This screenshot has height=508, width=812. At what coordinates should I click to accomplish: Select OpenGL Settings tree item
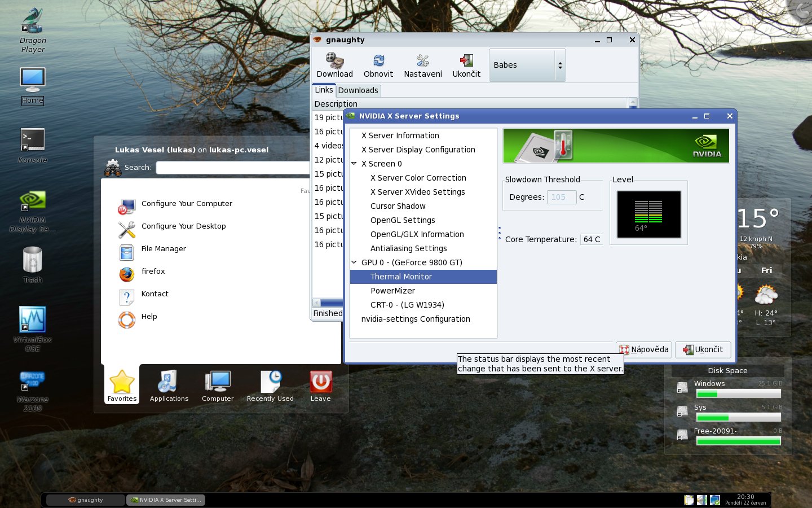(403, 220)
